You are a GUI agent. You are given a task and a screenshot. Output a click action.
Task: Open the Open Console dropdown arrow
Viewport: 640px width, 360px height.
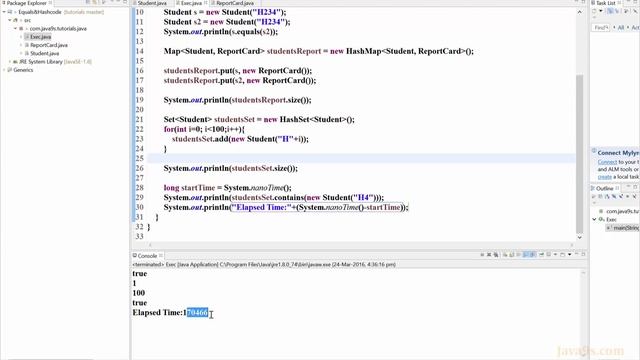569,255
